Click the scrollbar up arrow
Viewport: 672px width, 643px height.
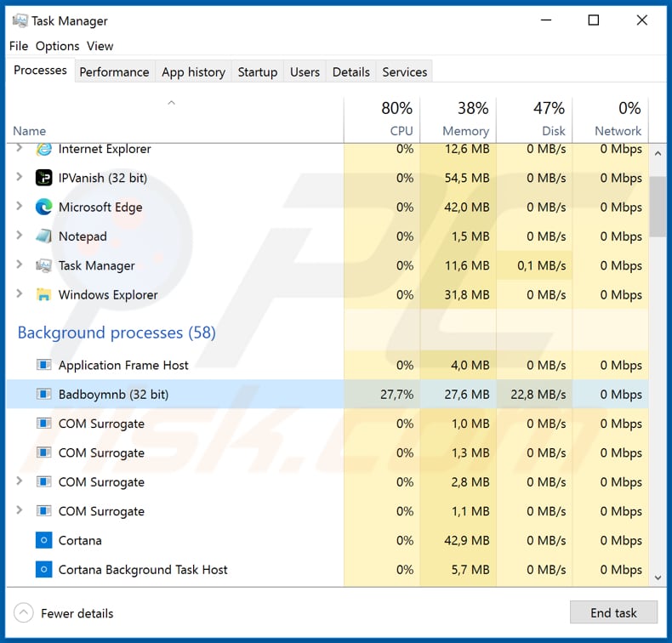(x=658, y=153)
